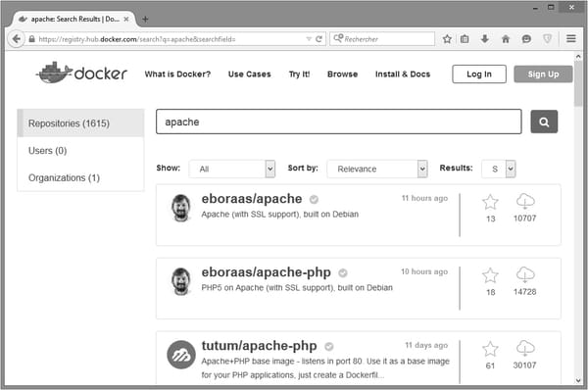Image resolution: width=588 pixels, height=390 pixels.
Task: Click in the Rechercher search box
Action: 382,38
